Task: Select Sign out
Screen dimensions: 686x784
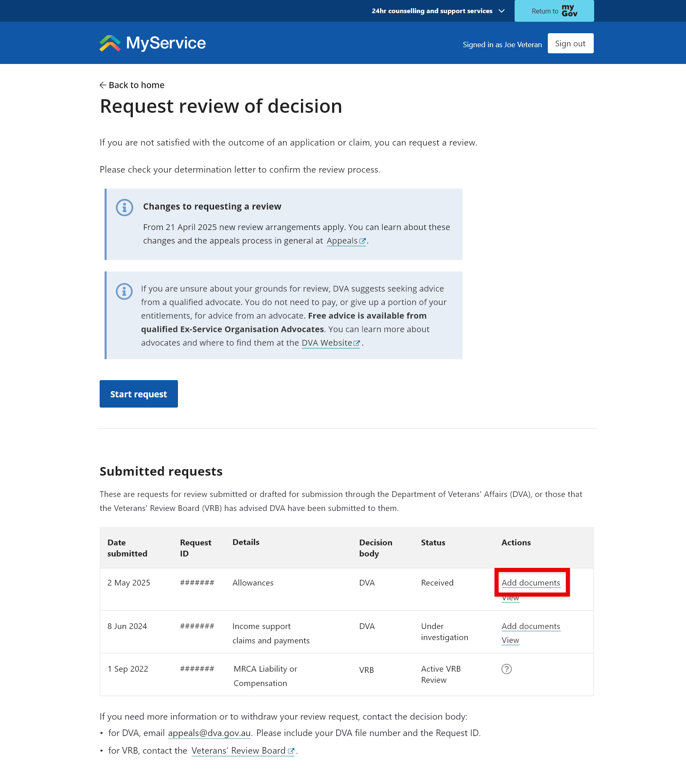Action: point(570,43)
